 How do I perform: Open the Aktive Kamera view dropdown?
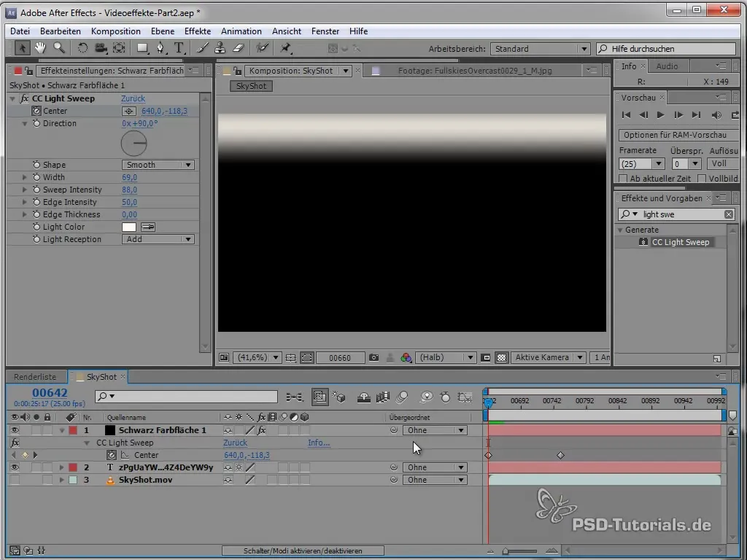[x=548, y=357]
